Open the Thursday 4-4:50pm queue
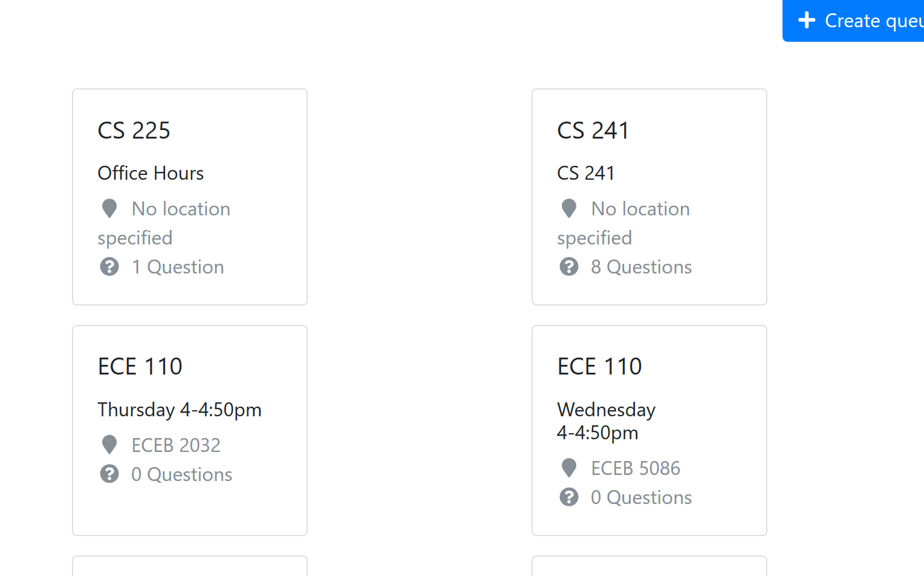 click(180, 410)
